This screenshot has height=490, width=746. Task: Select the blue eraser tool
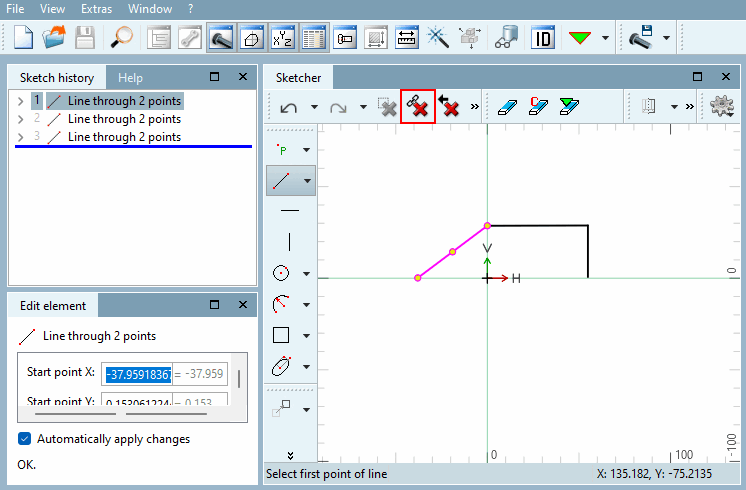[507, 107]
